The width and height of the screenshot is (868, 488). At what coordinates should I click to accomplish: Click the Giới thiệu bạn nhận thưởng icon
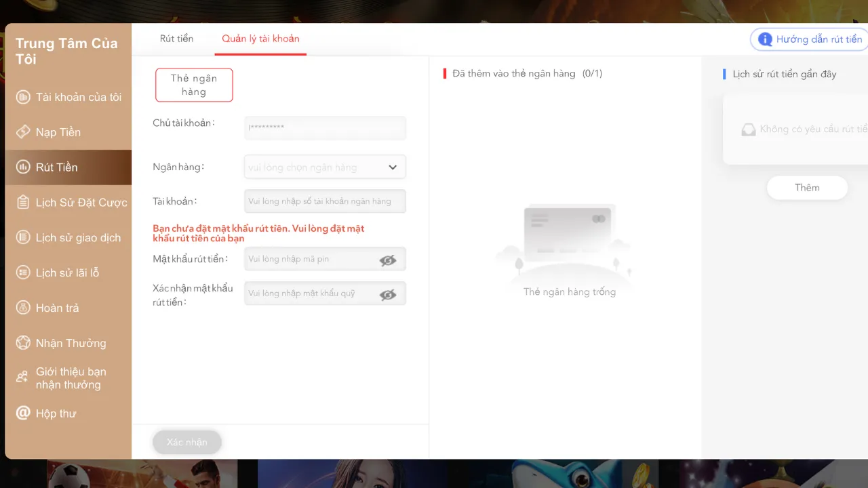(23, 378)
